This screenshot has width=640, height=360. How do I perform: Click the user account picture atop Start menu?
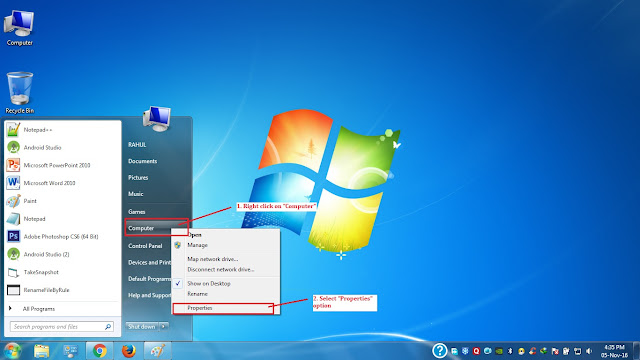click(x=157, y=118)
